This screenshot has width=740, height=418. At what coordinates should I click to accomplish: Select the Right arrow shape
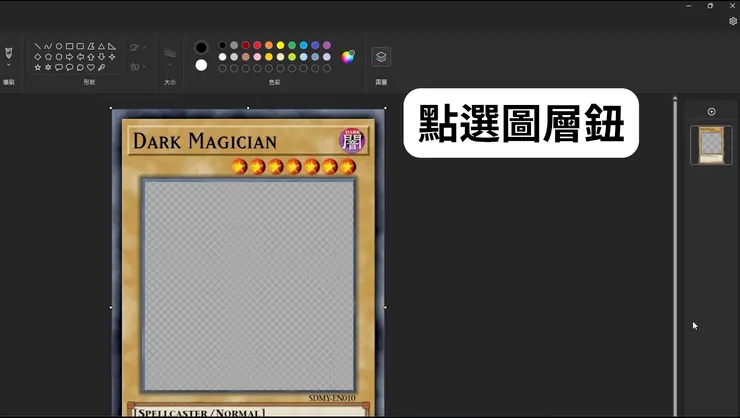click(x=69, y=57)
